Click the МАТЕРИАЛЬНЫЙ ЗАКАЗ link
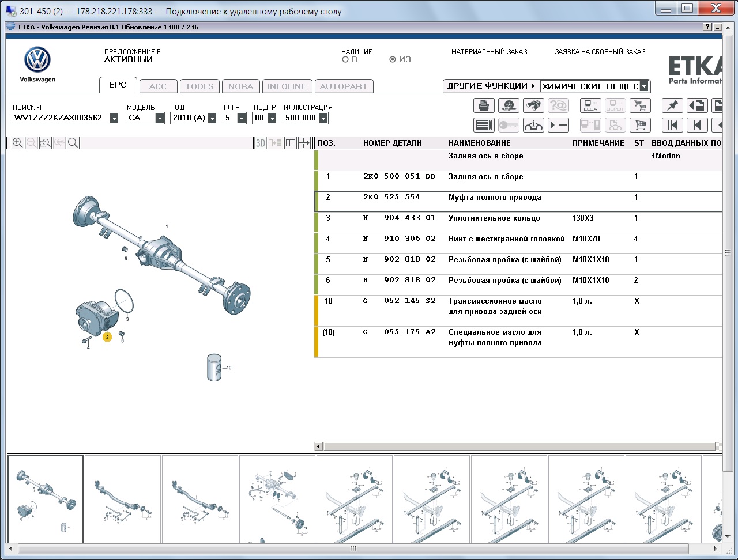 pyautogui.click(x=490, y=52)
